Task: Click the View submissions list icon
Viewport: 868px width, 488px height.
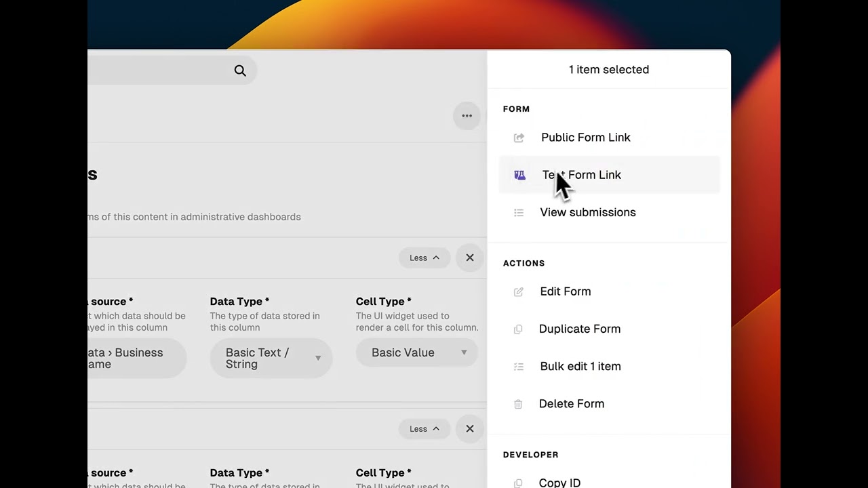Action: click(519, 213)
